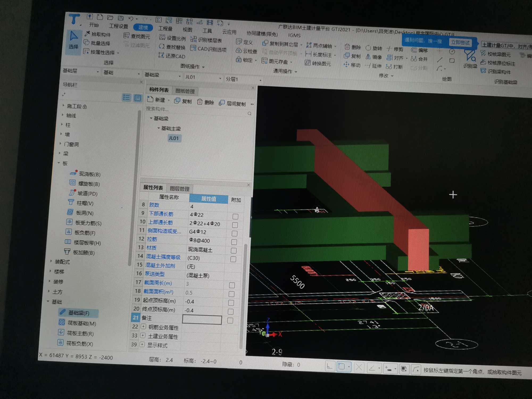Click the 识别梁 identify beam tool
The width and height of the screenshot is (532, 399).
pyautogui.click(x=470, y=60)
